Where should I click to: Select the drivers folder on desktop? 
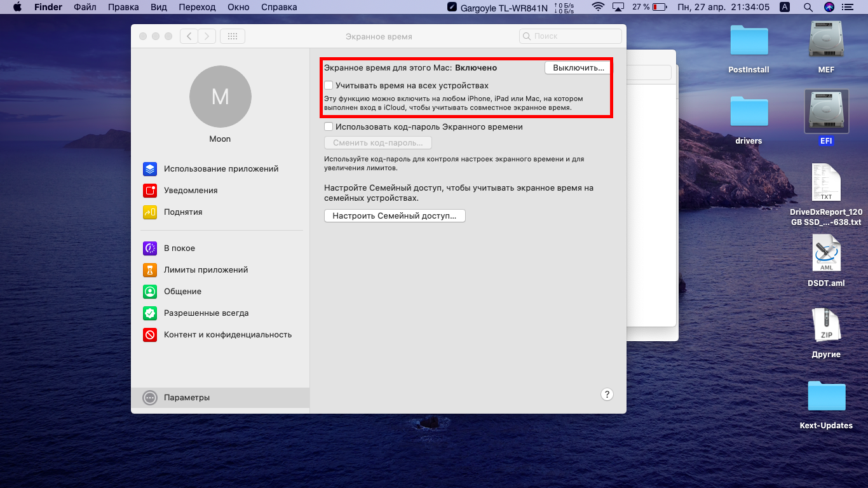pyautogui.click(x=749, y=112)
